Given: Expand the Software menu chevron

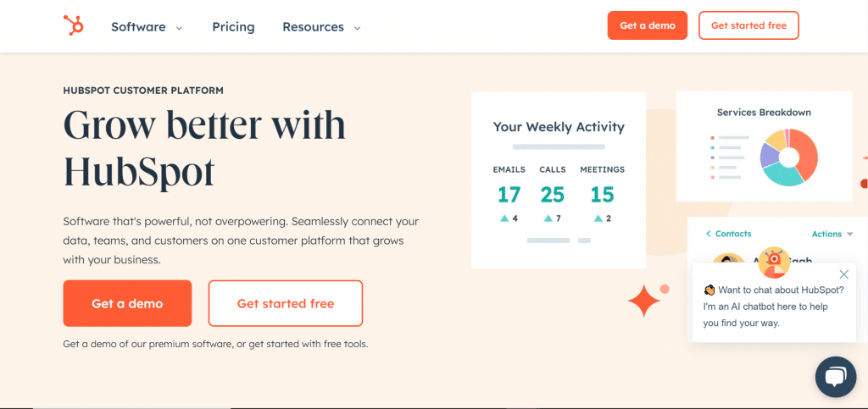Looking at the screenshot, I should click(x=179, y=28).
